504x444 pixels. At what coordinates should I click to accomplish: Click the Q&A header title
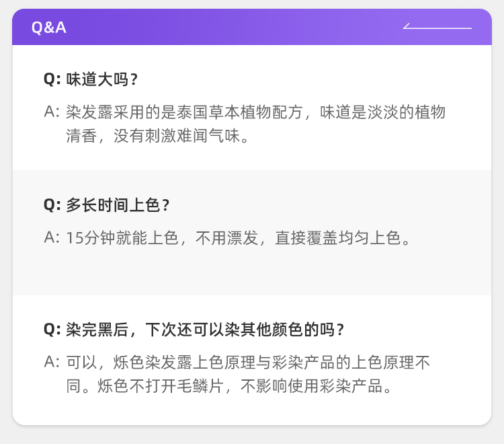pos(48,28)
